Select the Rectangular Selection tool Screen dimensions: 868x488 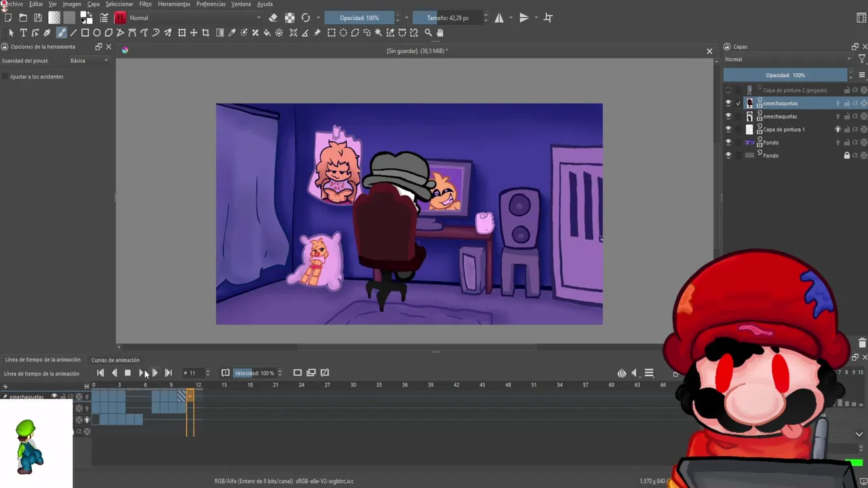[x=332, y=33]
